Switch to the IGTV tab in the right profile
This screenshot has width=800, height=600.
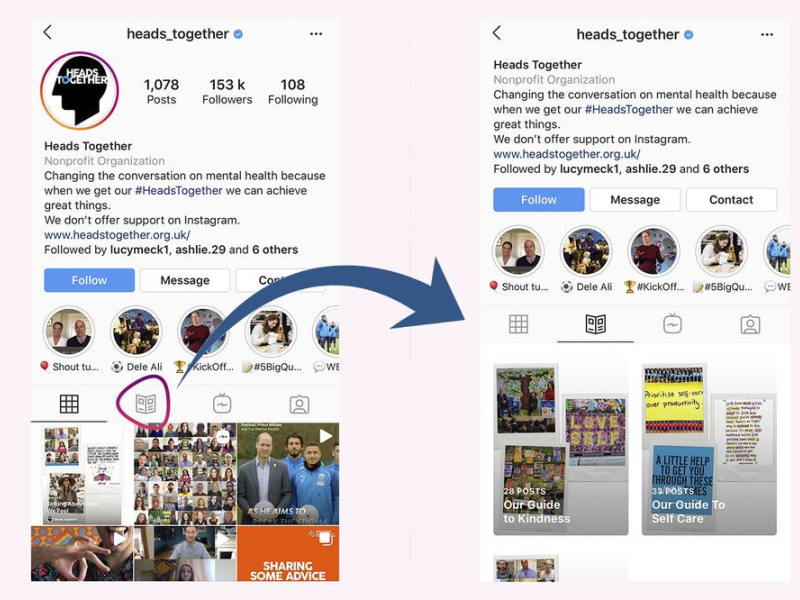[x=672, y=324]
